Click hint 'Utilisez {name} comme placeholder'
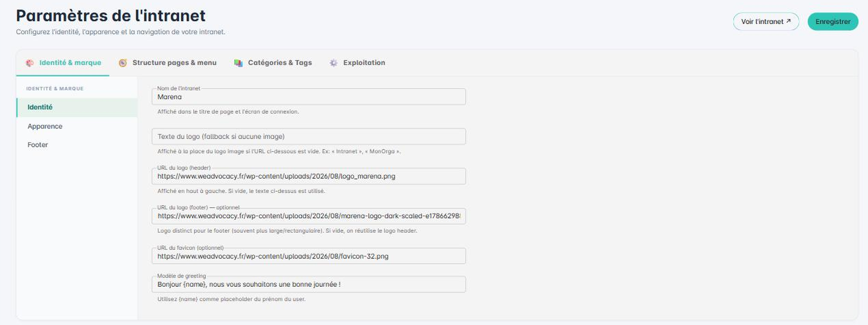Image resolution: width=868 pixels, height=325 pixels. (231, 299)
